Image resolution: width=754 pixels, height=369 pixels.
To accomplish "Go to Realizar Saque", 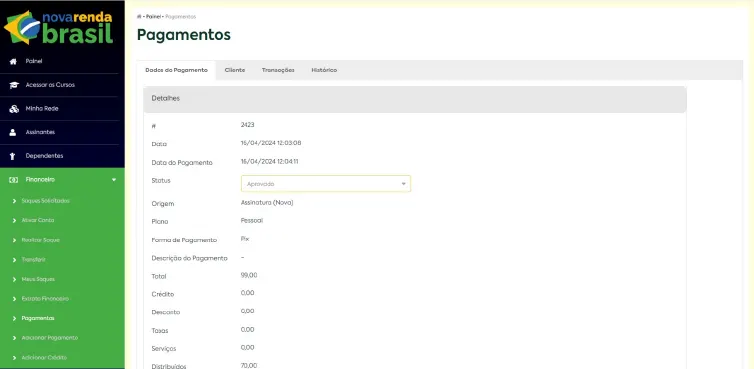I will tap(41, 240).
